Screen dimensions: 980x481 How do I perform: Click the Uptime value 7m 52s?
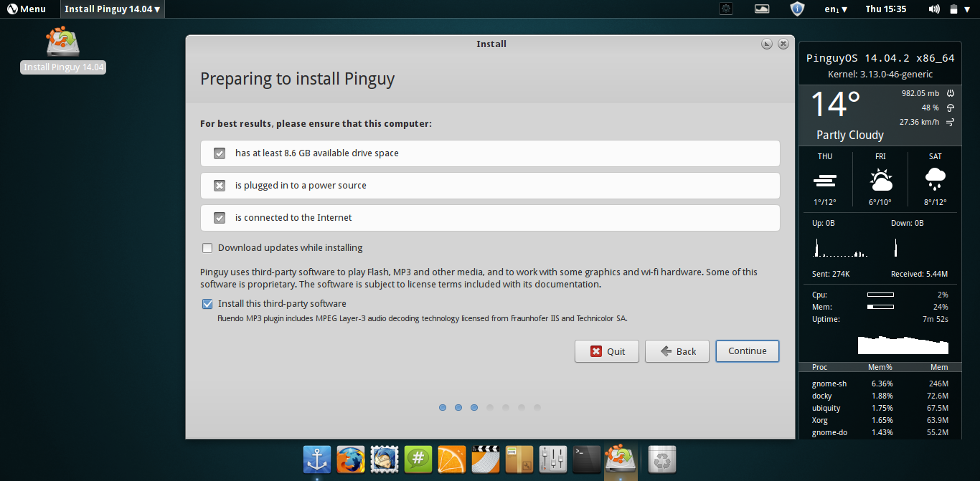point(935,319)
